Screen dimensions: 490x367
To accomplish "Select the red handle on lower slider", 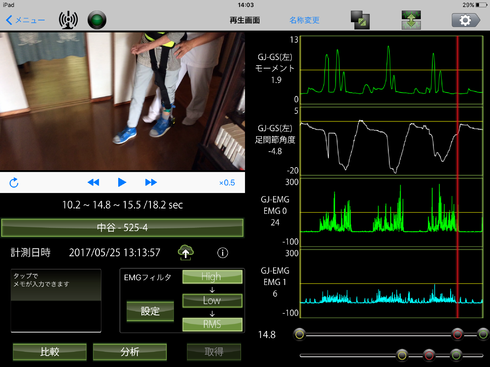I will [x=429, y=355].
